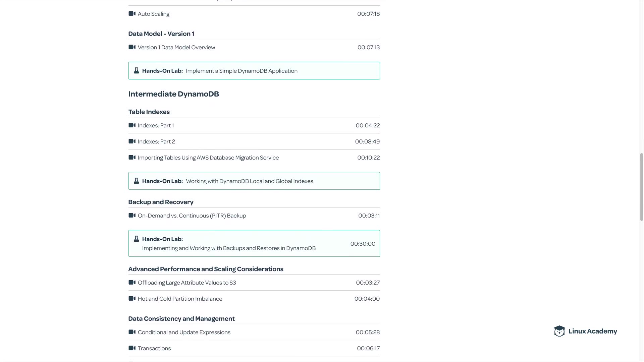Screen dimensions: 644x362
Task: Click video icon beside Auto Scaling
Action: pos(132,14)
